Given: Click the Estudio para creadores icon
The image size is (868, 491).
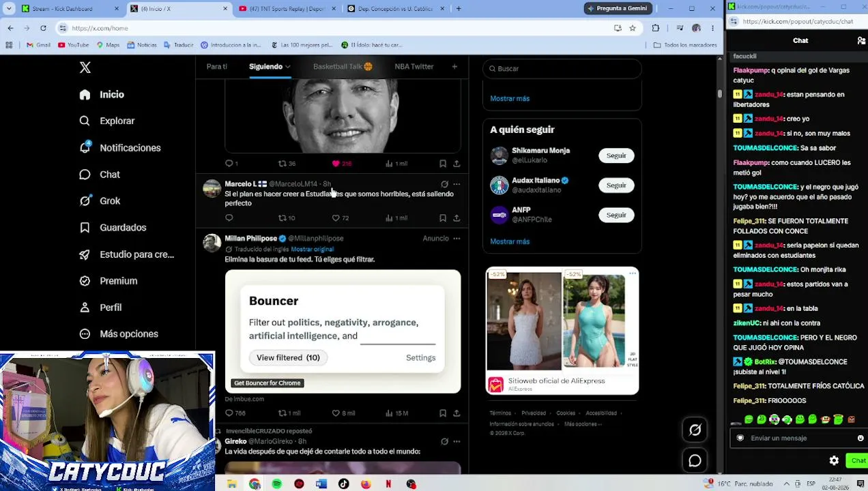Looking at the screenshot, I should point(85,254).
